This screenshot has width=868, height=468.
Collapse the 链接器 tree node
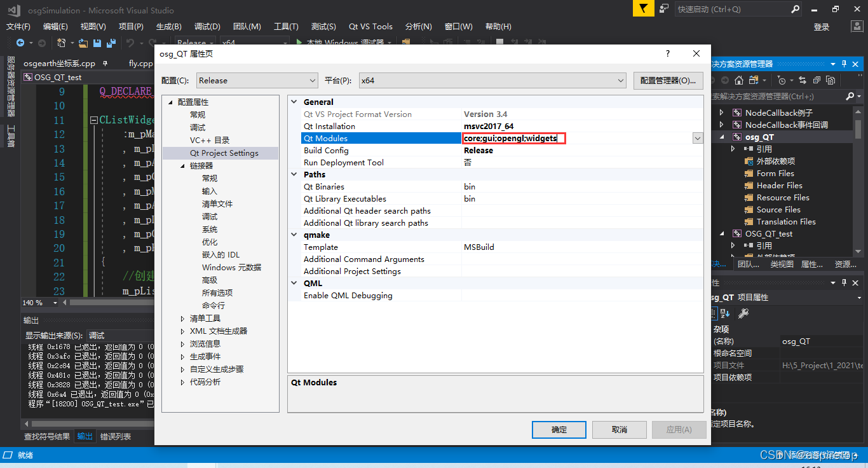183,165
